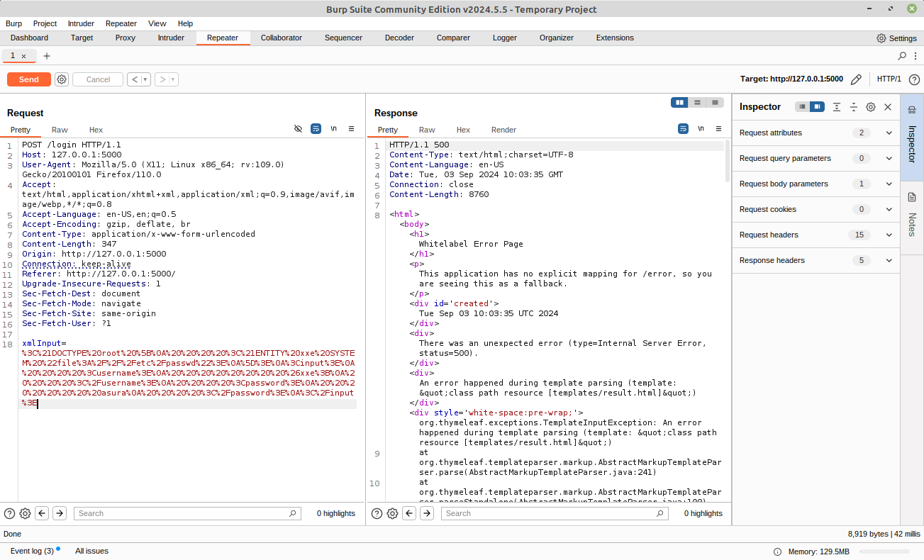The width and height of the screenshot is (924, 560).
Task: Switch to the Decoder tab
Action: click(399, 38)
